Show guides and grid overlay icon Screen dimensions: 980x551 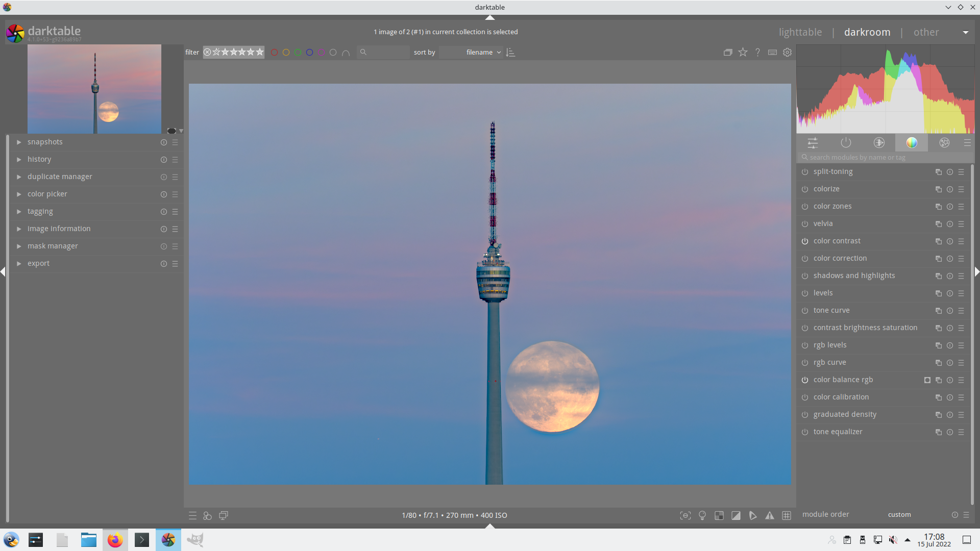[x=787, y=516]
